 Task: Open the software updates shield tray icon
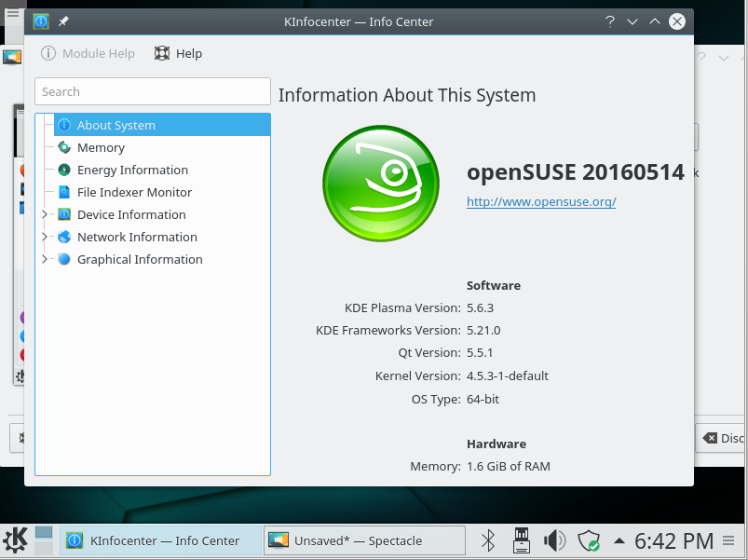589,541
